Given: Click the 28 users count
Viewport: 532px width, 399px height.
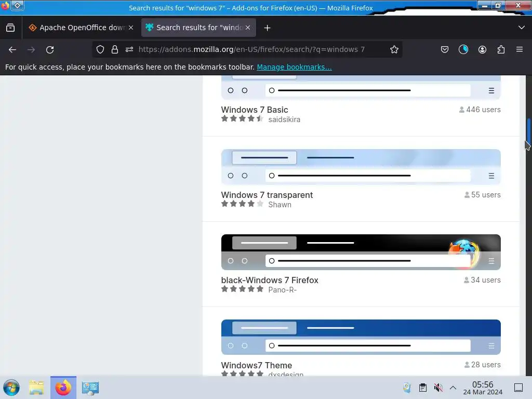Looking at the screenshot, I should [x=483, y=365].
